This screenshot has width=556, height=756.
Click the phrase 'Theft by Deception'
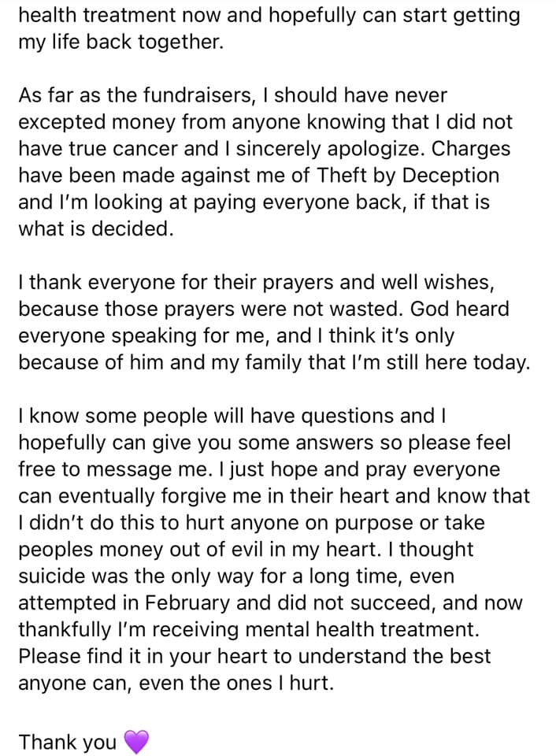click(408, 176)
